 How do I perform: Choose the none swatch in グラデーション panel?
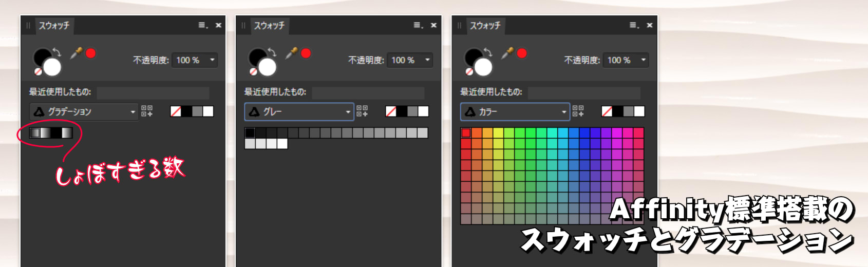(x=176, y=111)
